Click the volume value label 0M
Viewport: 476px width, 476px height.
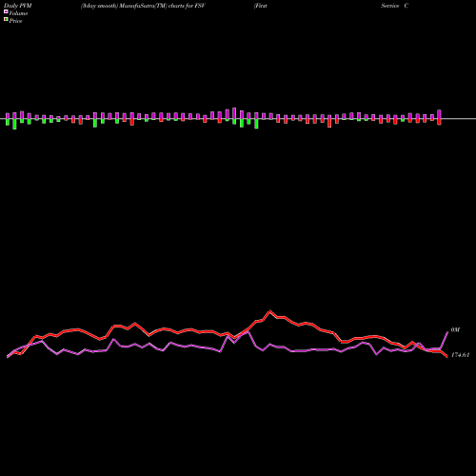pos(455,330)
